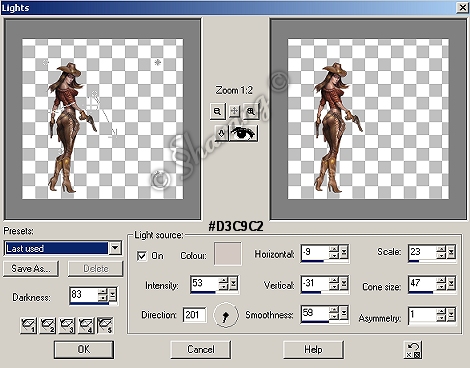Click the Horizontal spinner arrows
Image resolution: width=470 pixels, height=368 pixels.
tap(334, 252)
